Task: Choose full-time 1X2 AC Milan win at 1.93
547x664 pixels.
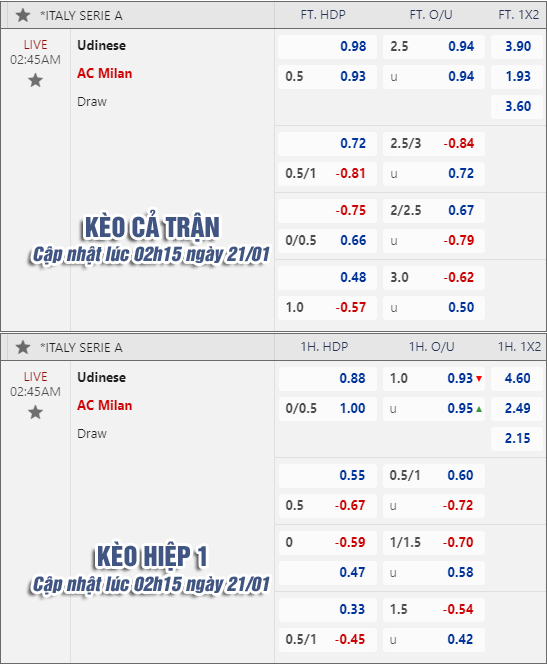Action: click(x=517, y=76)
